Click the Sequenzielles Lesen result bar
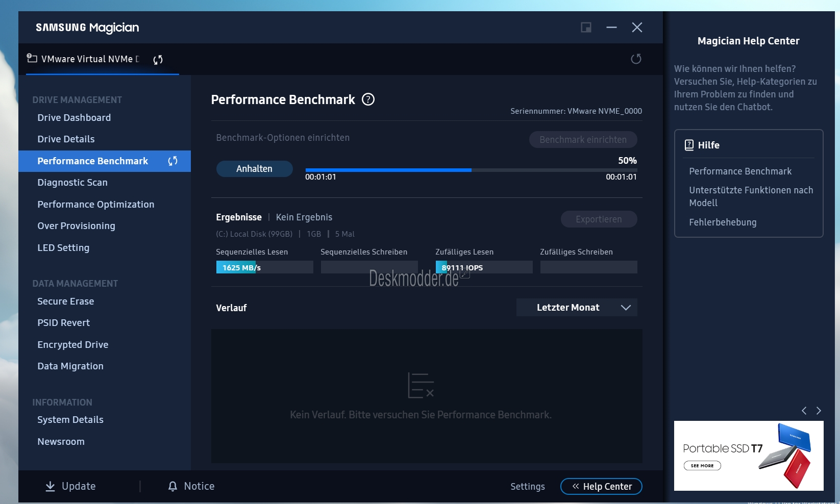Image resolution: width=840 pixels, height=504 pixels. 264,267
